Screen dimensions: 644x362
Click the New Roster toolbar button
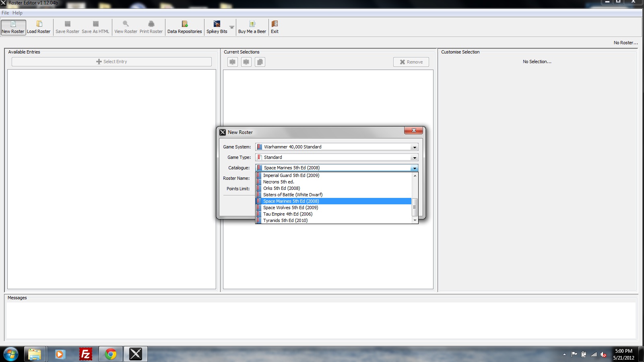tap(13, 27)
